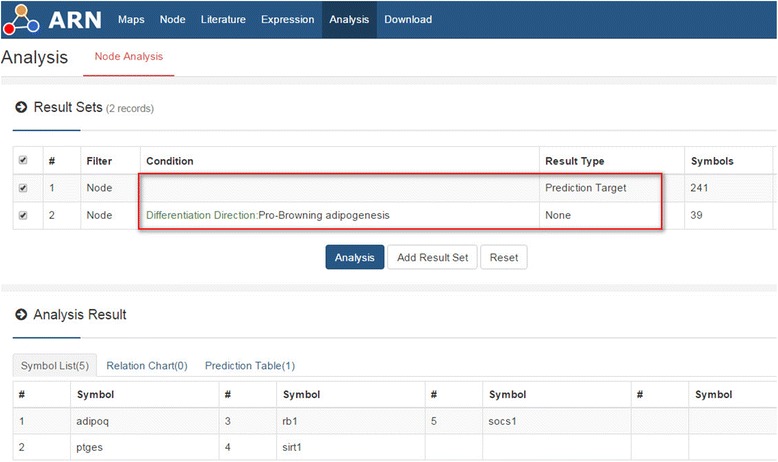Switch to the Prediction Table(1) tab
The height and width of the screenshot is (462, 778).
(x=250, y=366)
